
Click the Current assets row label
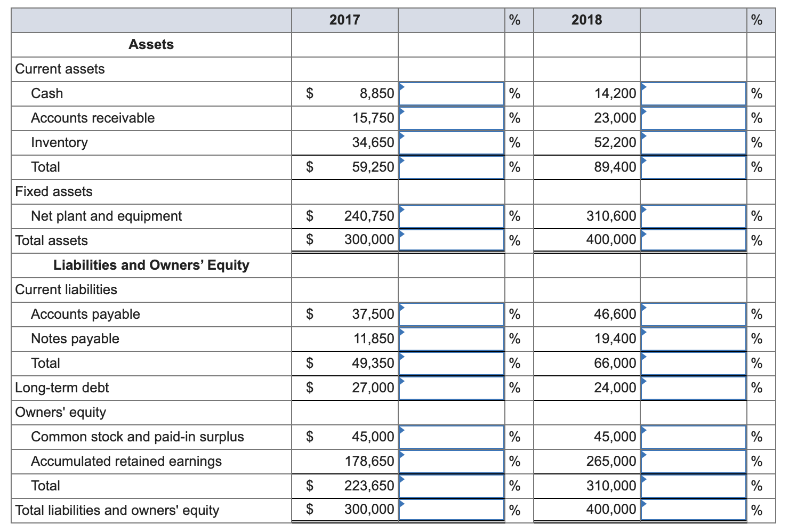tap(60, 69)
